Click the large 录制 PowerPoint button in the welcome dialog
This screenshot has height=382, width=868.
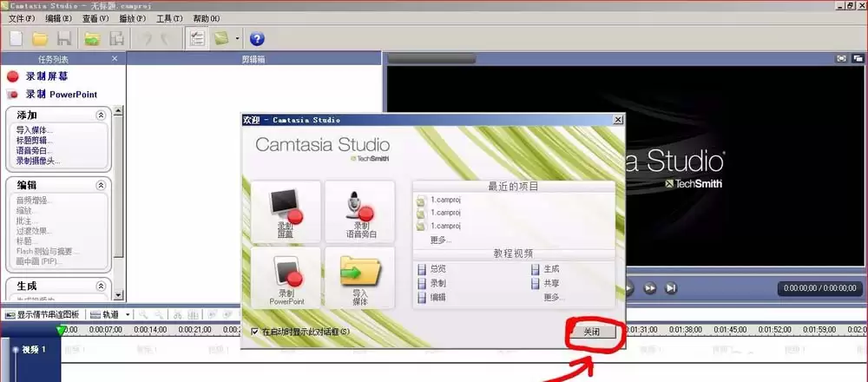coord(286,278)
